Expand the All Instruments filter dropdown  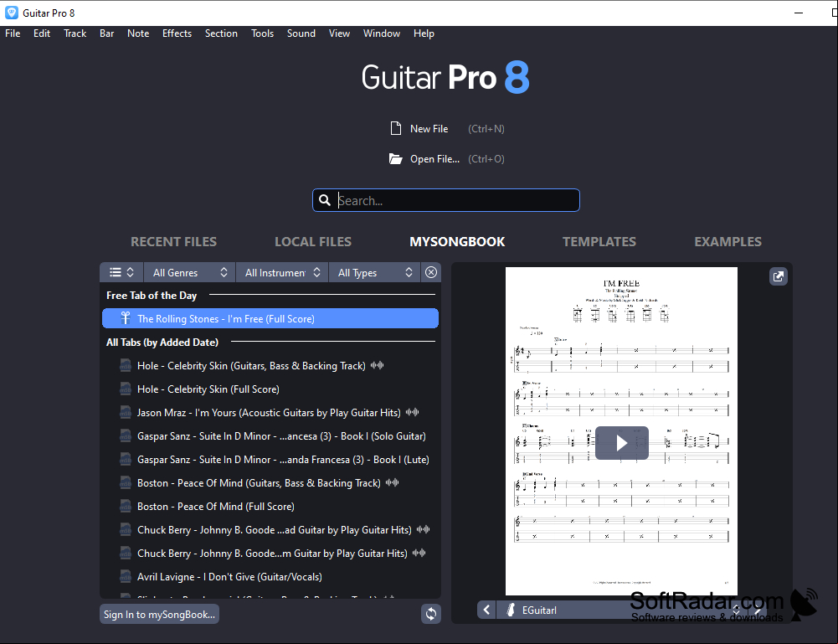coord(281,272)
